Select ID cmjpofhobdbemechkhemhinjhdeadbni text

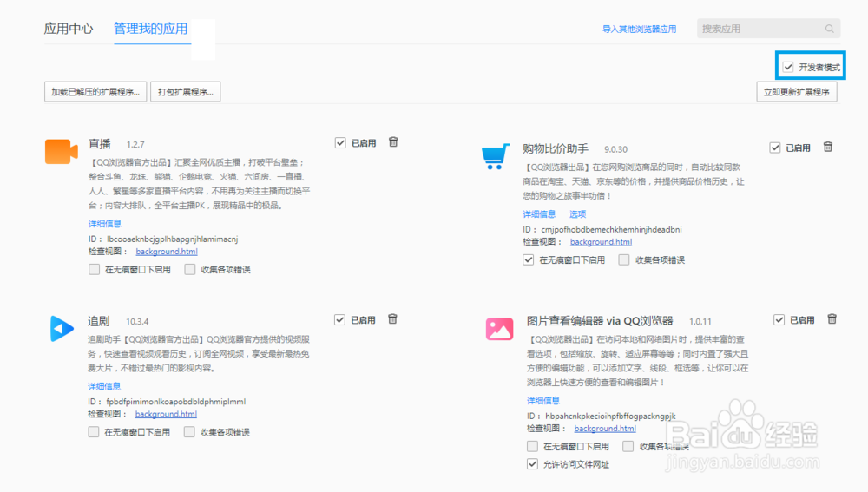tap(612, 230)
